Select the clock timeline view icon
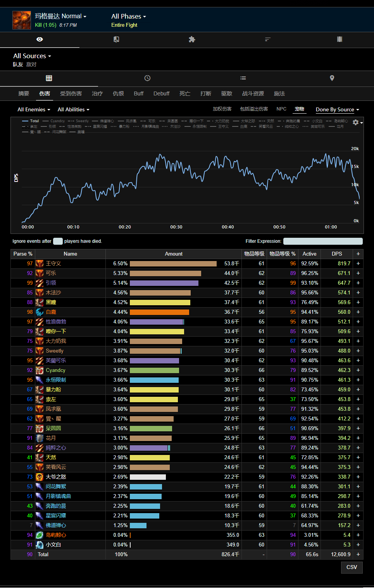This screenshot has width=374, height=588. [x=147, y=78]
